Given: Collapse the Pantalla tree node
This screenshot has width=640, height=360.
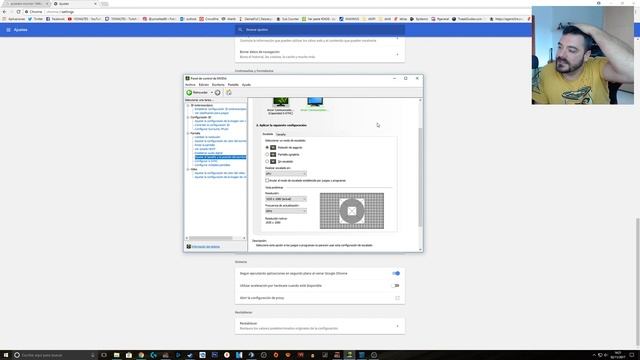Looking at the screenshot, I should (188, 133).
